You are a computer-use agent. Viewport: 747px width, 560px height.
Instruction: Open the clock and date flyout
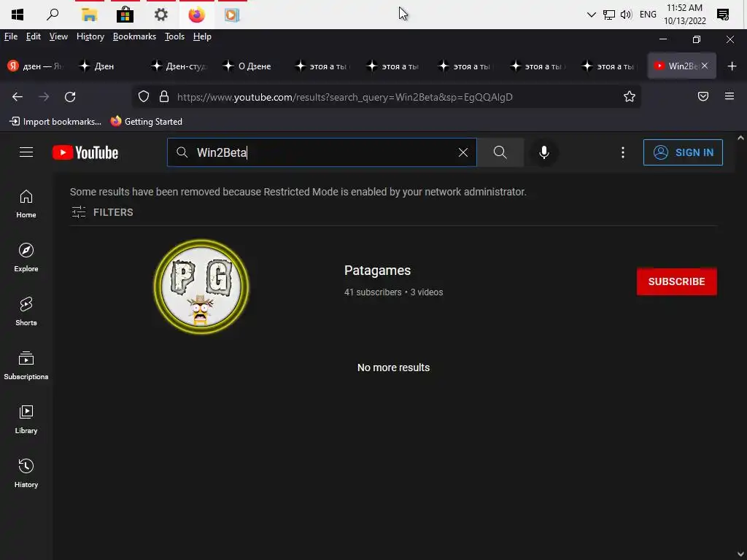pos(684,15)
